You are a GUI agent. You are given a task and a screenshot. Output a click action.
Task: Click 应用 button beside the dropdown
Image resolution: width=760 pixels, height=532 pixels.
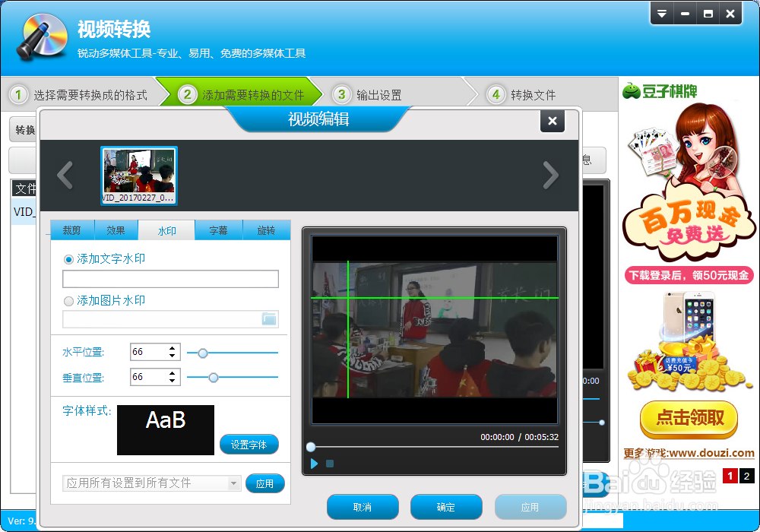point(264,483)
